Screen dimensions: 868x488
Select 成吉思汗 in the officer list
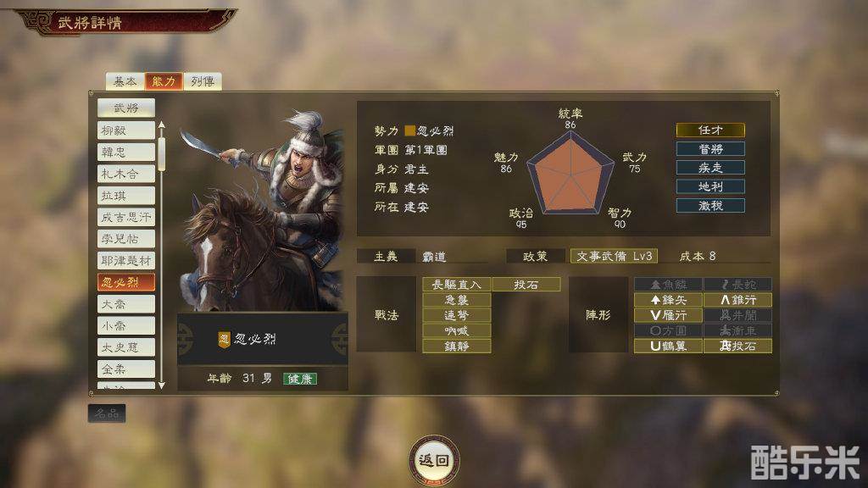tap(126, 217)
